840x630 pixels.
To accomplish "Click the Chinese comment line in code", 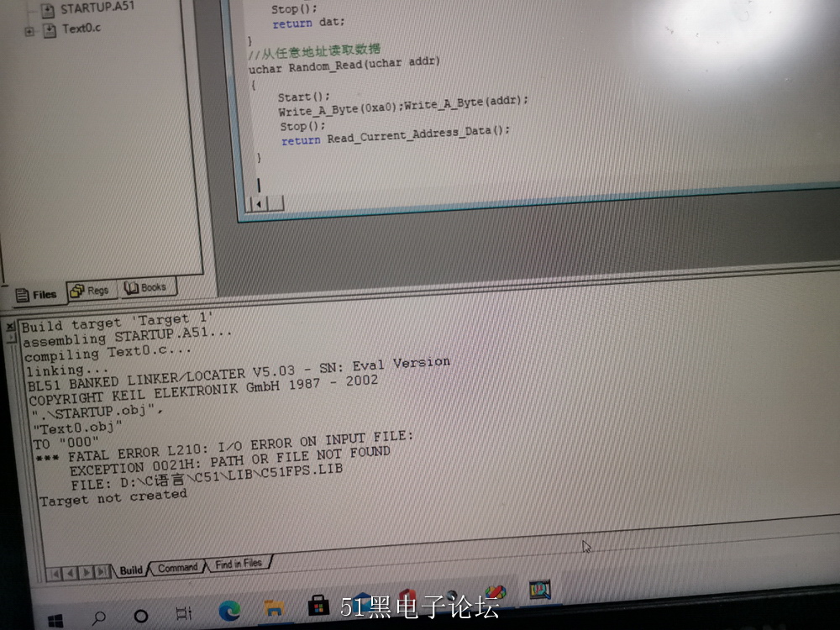I will (x=314, y=51).
